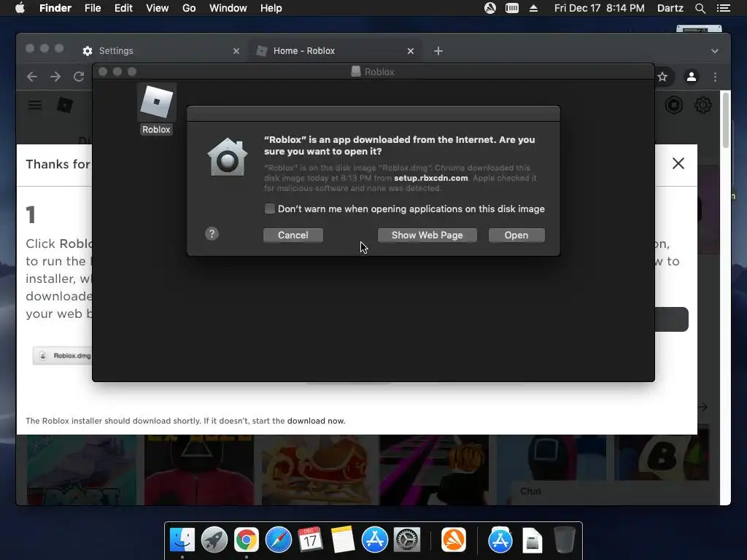Click Show Web Page button
Screen dimensions: 747x560
click(427, 236)
